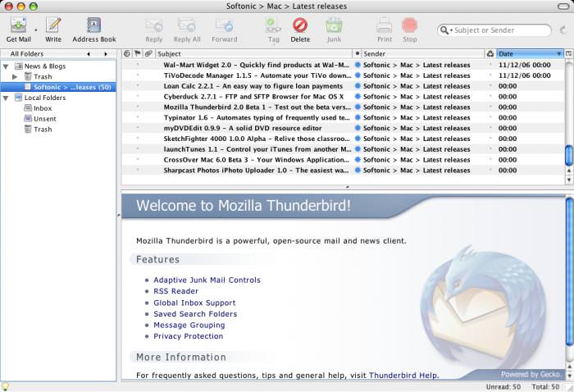Show the previous folder view arrow

pyautogui.click(x=89, y=54)
